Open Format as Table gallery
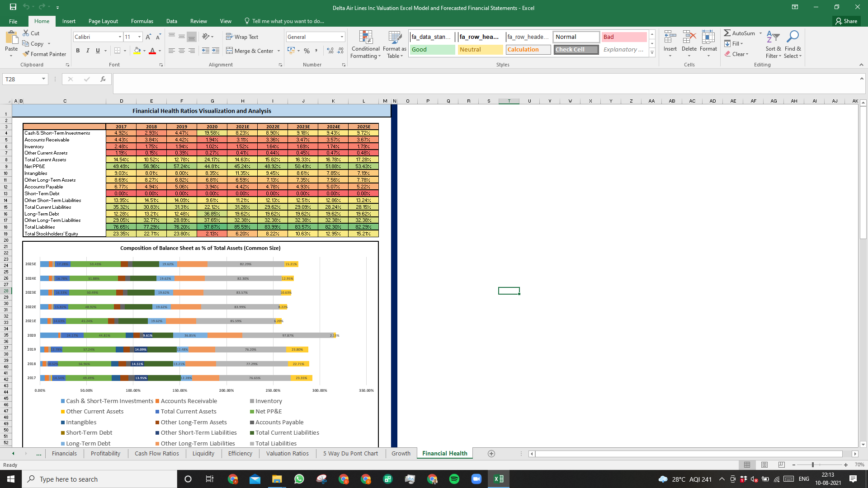868x488 pixels. point(395,44)
